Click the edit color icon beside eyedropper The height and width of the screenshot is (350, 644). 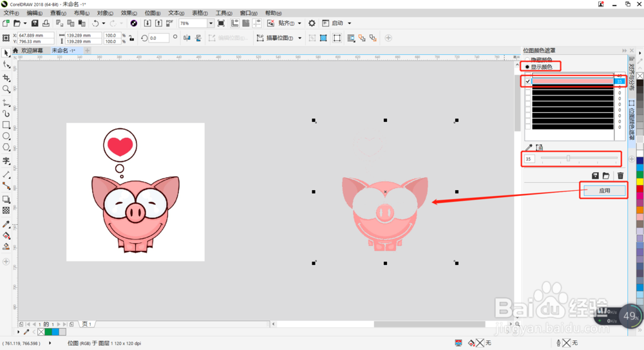click(540, 147)
